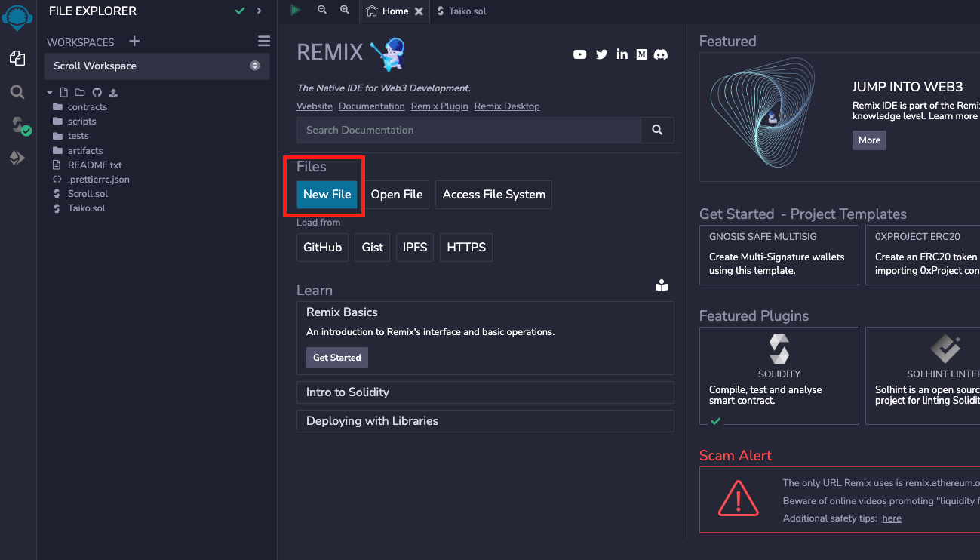
Task: Collapse the workspace root tree arrow
Action: [50, 93]
